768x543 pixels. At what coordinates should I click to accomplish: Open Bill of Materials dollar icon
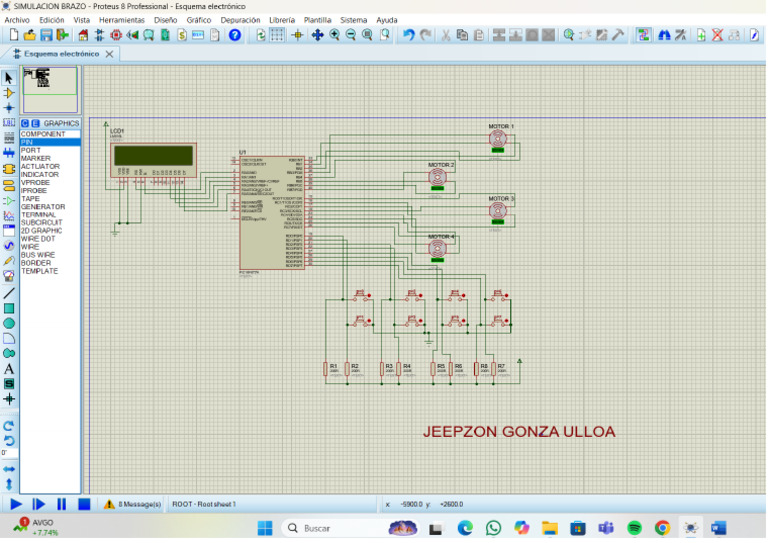(x=182, y=35)
